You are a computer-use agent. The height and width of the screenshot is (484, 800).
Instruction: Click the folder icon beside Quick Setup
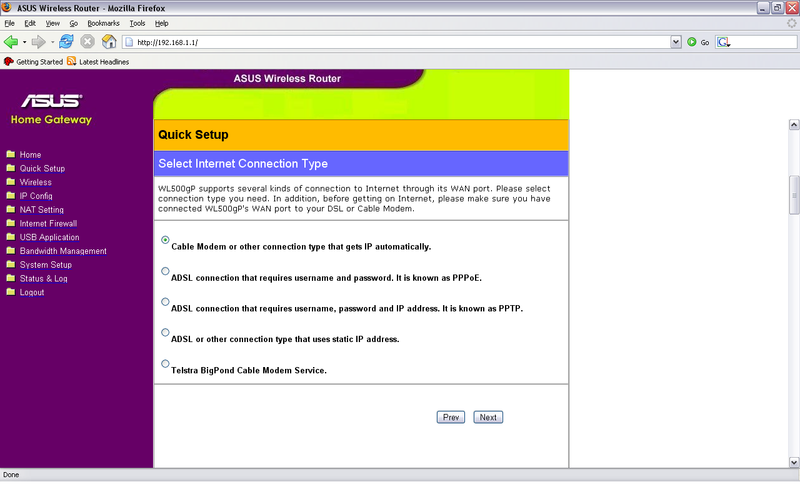(11, 168)
